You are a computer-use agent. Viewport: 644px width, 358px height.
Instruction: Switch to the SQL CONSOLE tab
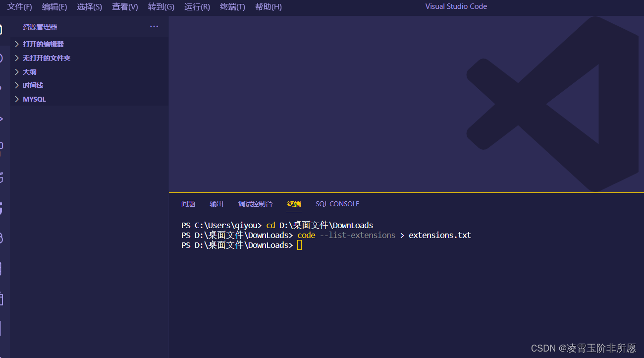(x=337, y=204)
